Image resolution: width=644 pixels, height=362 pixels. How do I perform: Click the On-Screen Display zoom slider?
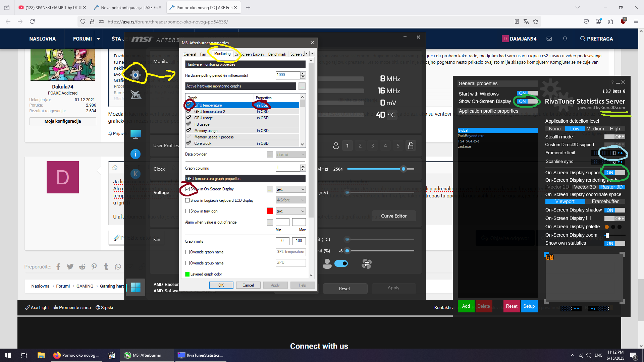click(614, 235)
